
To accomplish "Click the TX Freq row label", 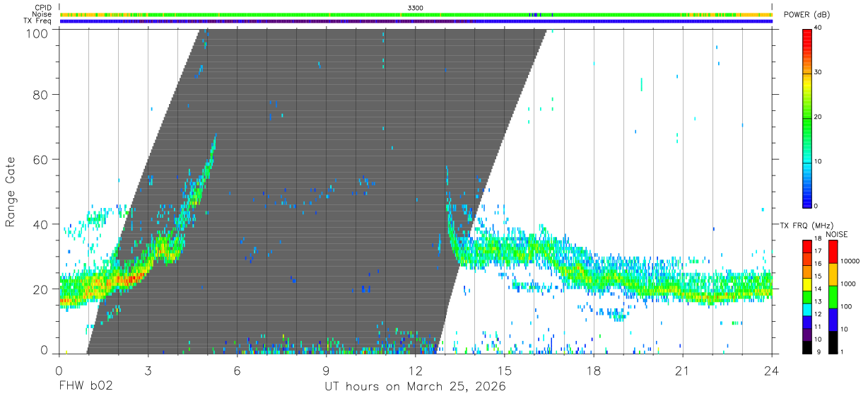I will coord(38,21).
